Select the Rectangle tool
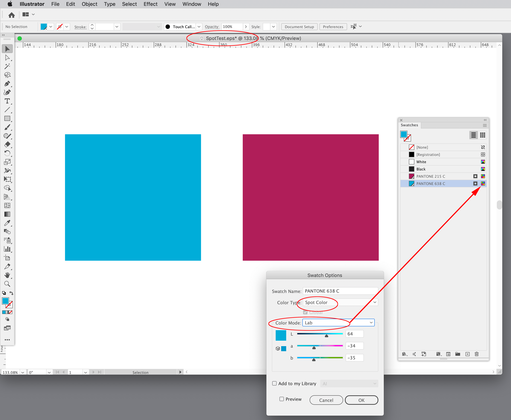Viewport: 511px width, 420px height. (7, 119)
